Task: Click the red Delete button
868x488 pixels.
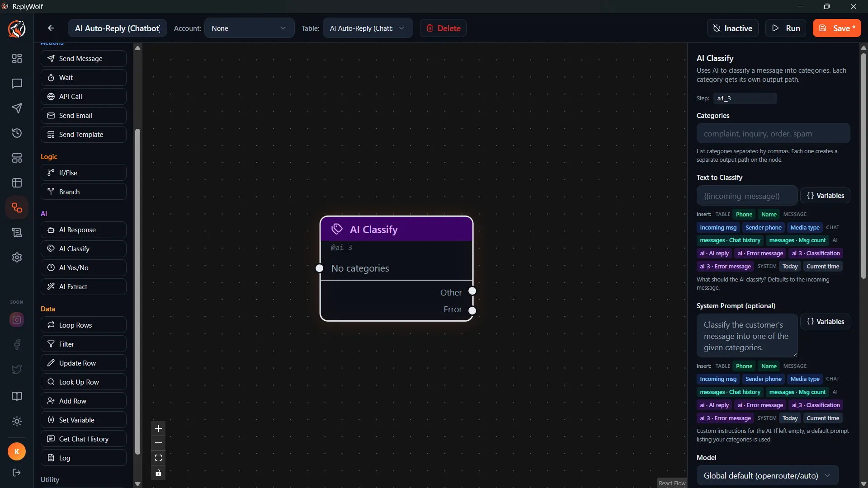Action: tap(443, 28)
